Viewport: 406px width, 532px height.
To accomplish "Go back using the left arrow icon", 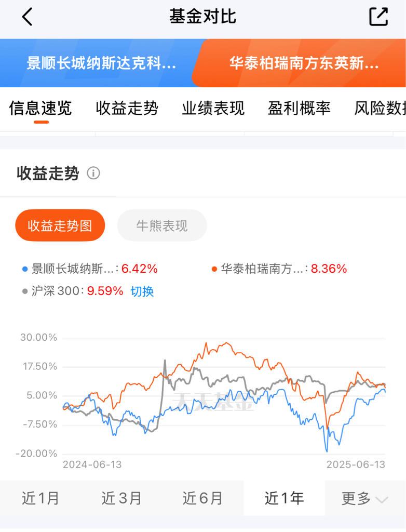I will [27, 17].
